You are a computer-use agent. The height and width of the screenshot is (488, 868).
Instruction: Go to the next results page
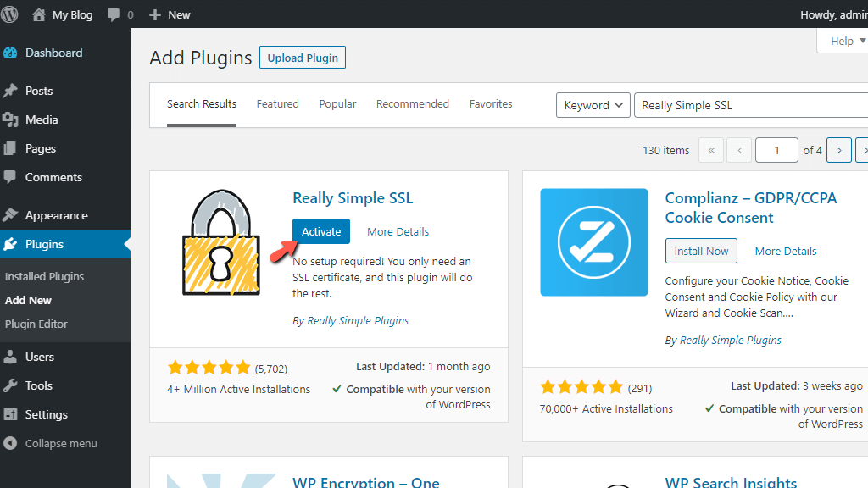coord(838,150)
